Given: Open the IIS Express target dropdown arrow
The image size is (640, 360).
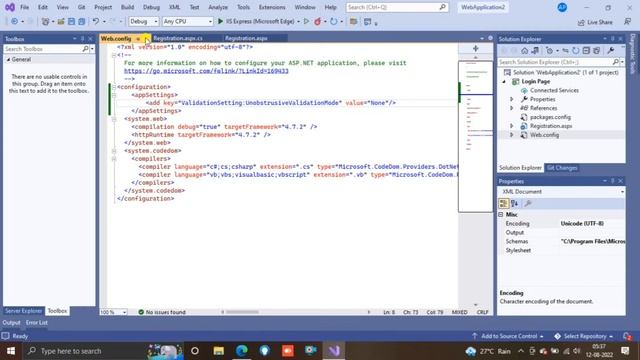Looking at the screenshot, I should pos(298,21).
